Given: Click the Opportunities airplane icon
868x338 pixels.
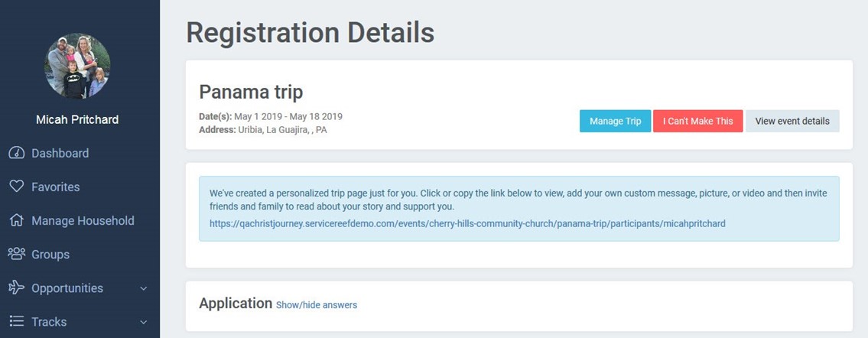Looking at the screenshot, I should (x=16, y=288).
